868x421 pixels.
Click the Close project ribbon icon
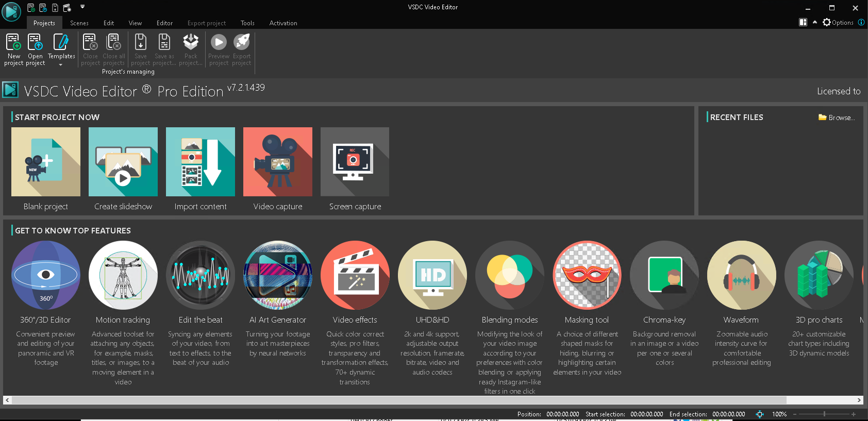(x=90, y=42)
